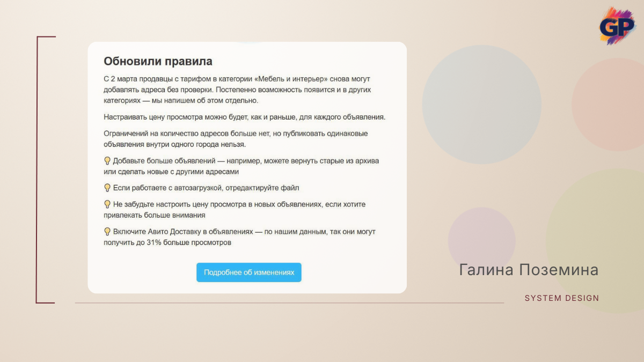This screenshot has height=362, width=644.
Task: Click the lightbulb icon beside "Не забудьте настроить цену"
Action: (107, 204)
